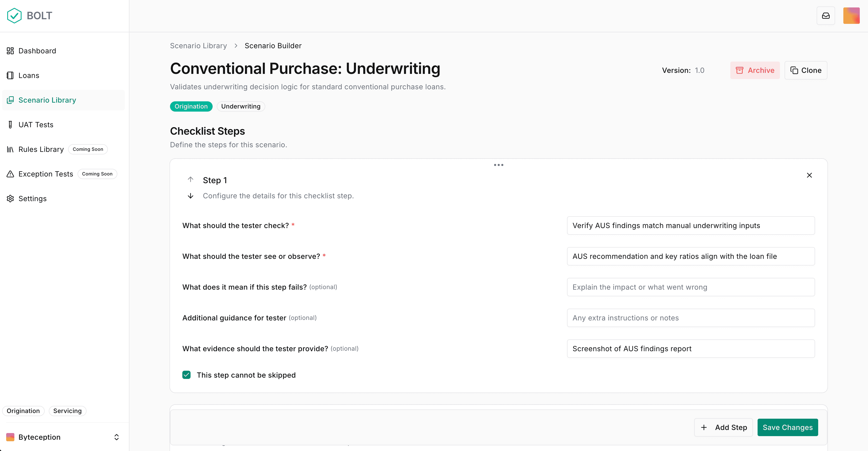Viewport: 868px width, 451px height.
Task: Select Scenario Library in sidebar
Action: tap(63, 100)
